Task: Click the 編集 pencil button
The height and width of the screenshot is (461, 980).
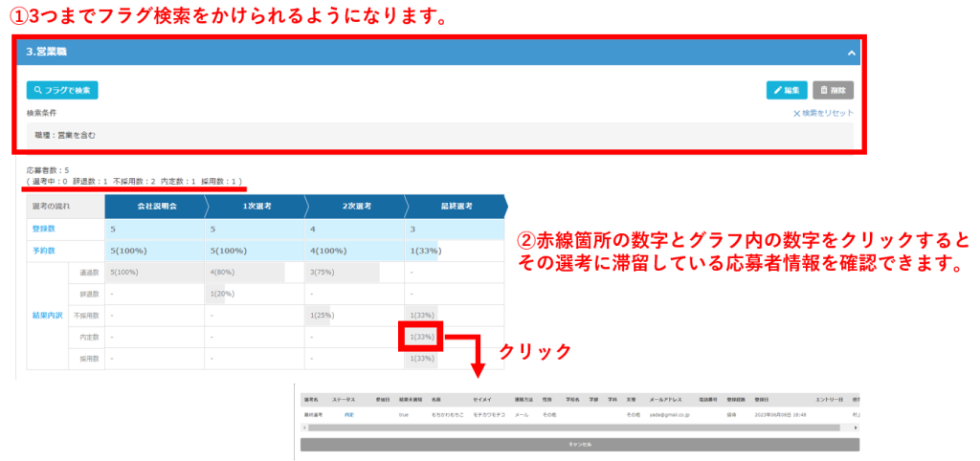Action: pyautogui.click(x=787, y=90)
